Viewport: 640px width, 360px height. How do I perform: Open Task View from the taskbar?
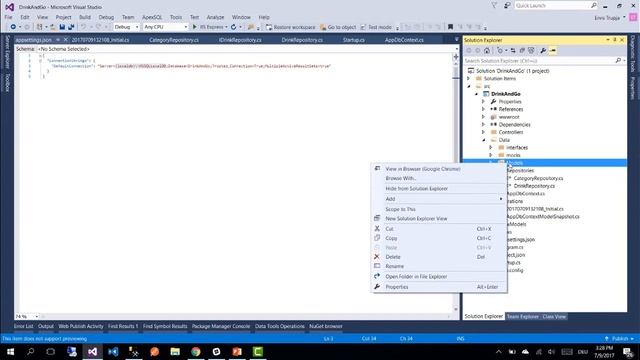(51, 351)
